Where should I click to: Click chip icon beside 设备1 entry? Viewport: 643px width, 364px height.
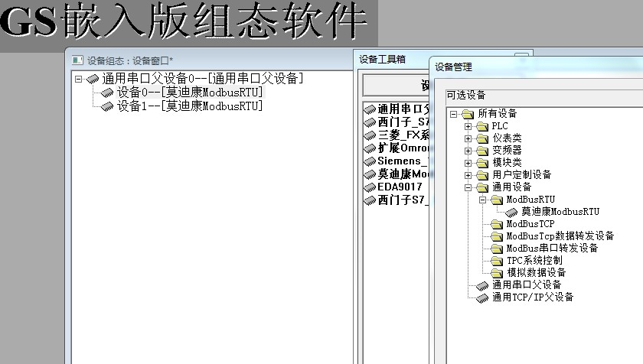pos(107,106)
